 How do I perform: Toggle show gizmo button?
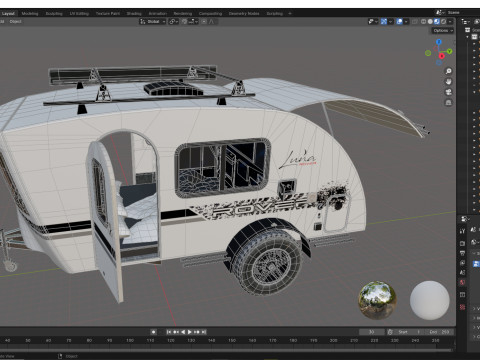click(384, 21)
